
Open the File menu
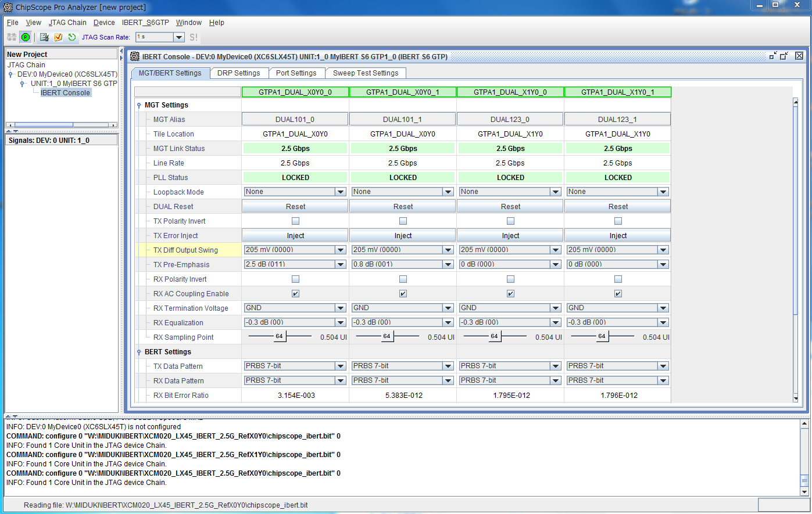click(12, 23)
